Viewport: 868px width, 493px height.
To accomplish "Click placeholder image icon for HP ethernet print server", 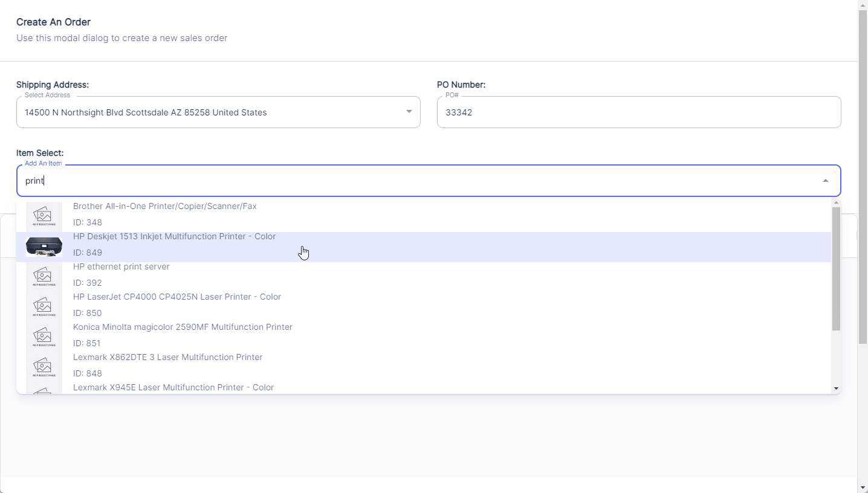I will click(x=44, y=277).
